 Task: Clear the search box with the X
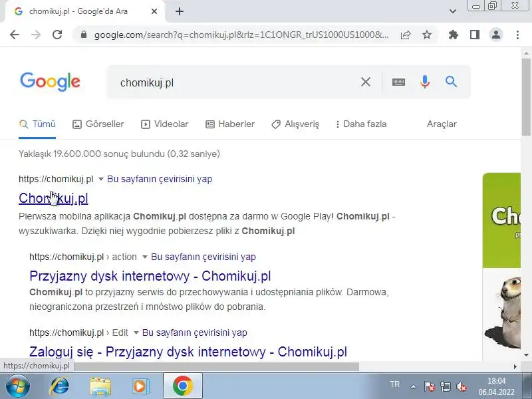point(365,82)
